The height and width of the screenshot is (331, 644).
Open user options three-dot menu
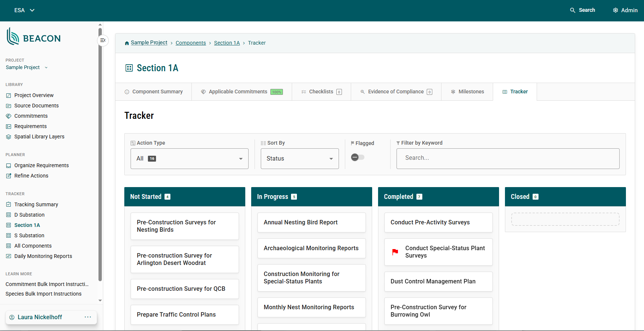tap(88, 317)
